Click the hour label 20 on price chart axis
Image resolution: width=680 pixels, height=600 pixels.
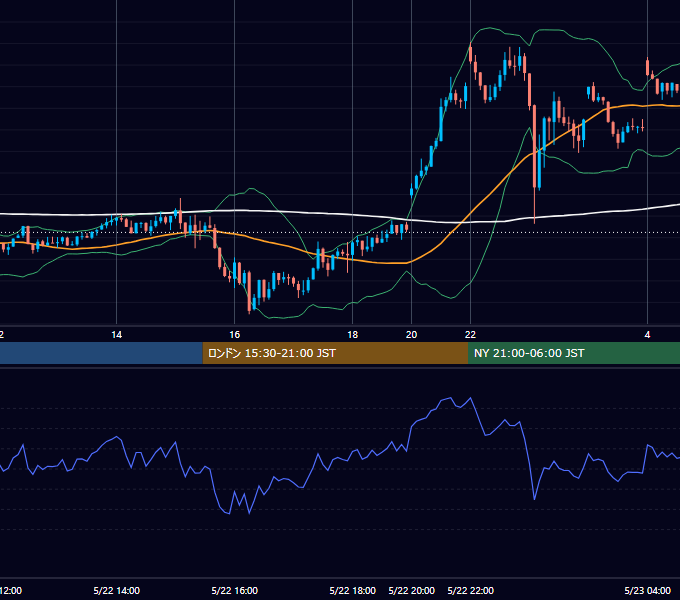[x=412, y=335]
